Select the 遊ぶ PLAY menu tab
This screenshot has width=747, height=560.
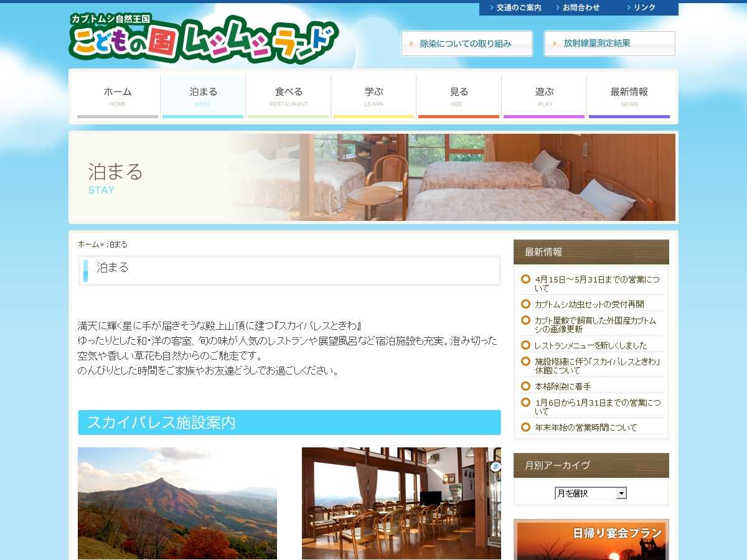(544, 96)
